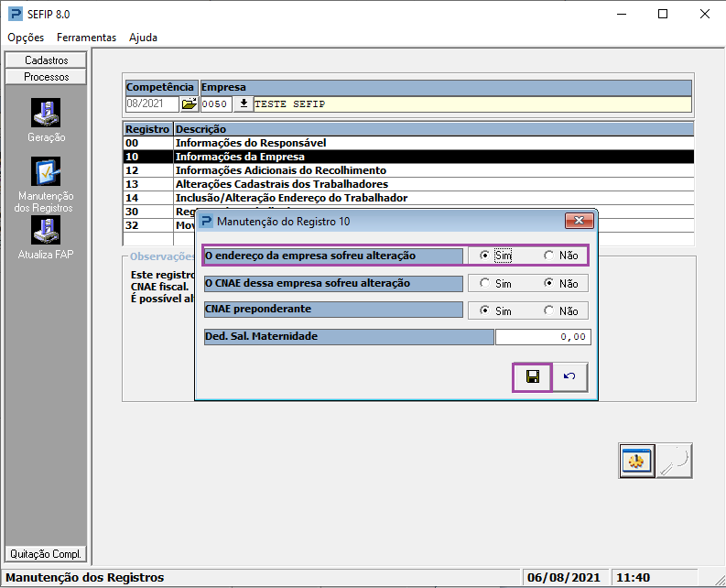Open Manutenção dos Registros icon
Image resolution: width=726 pixels, height=588 pixels.
(46, 171)
